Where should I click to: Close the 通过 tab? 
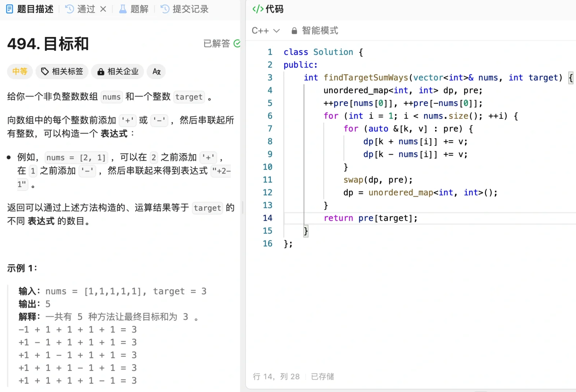pyautogui.click(x=103, y=9)
